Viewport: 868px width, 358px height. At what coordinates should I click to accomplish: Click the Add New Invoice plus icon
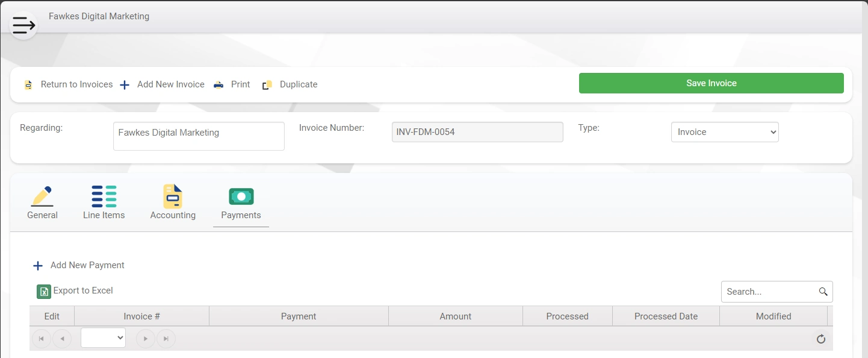(x=125, y=85)
